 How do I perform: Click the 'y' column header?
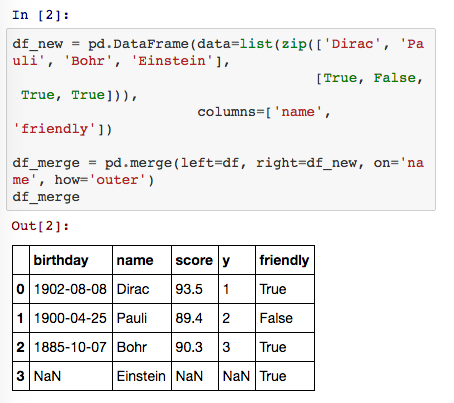[x=237, y=260]
